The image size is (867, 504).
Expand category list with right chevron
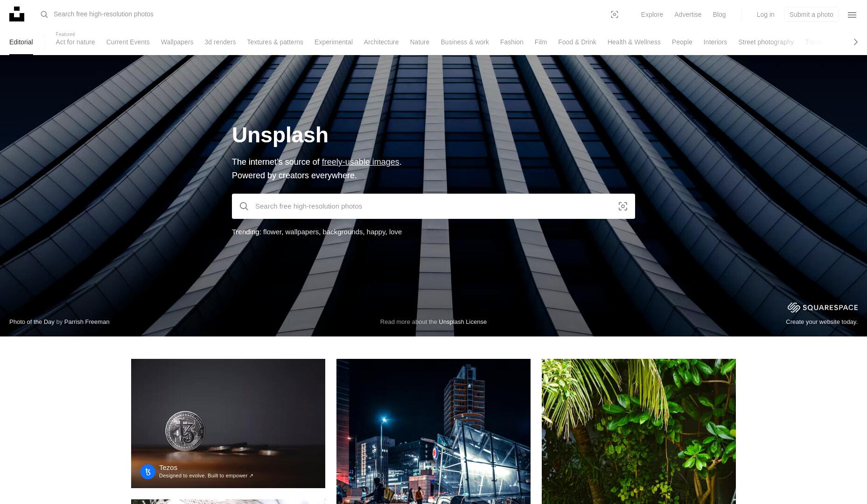(x=855, y=42)
